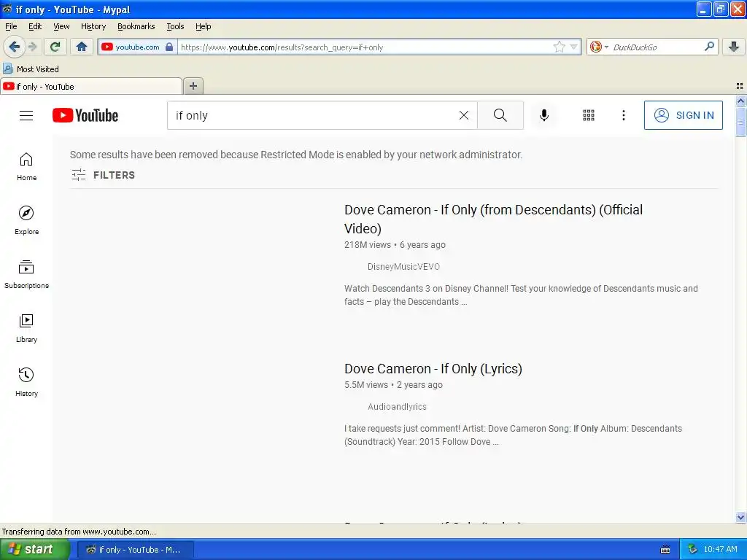Open the File menu
This screenshot has height=560, width=747.
(11, 26)
